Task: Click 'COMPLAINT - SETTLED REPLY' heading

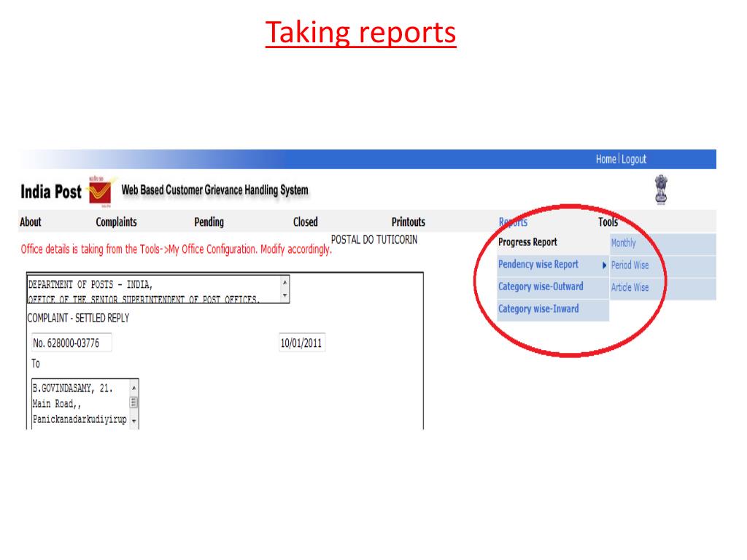Action: pyautogui.click(x=78, y=318)
